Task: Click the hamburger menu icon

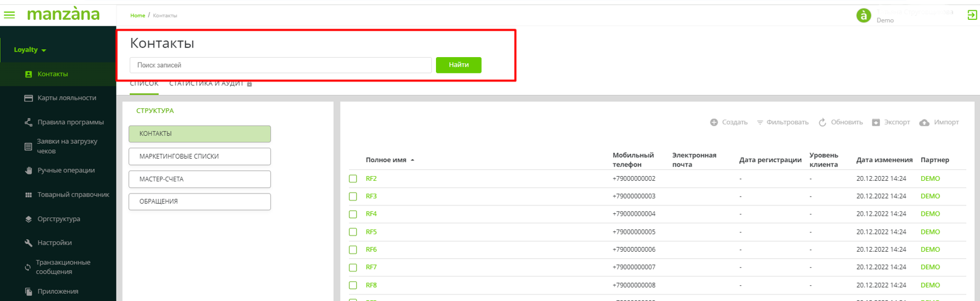Action: coord(10,14)
